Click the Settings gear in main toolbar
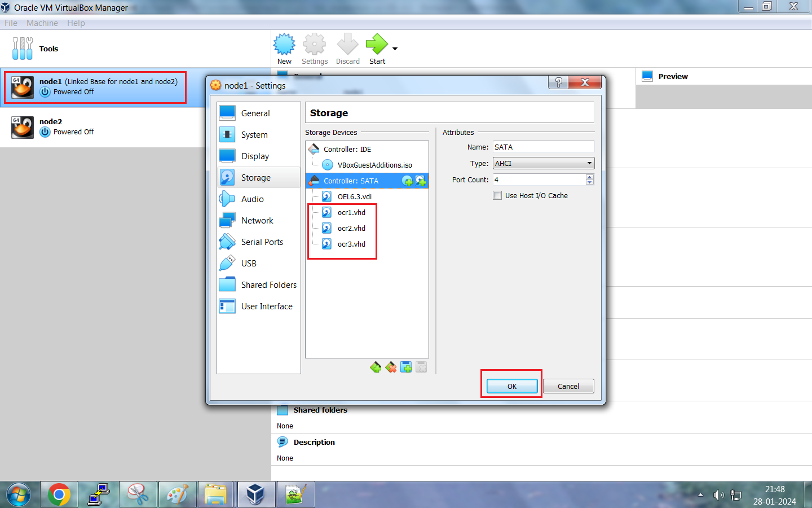This screenshot has height=508, width=812. tap(315, 49)
